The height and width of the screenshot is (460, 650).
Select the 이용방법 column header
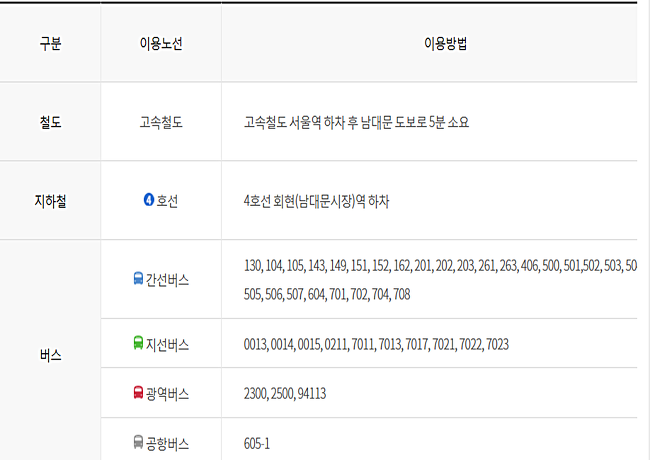coord(446,43)
